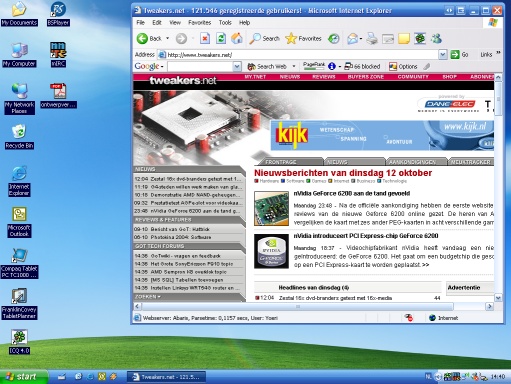Open the Favorites star button
This screenshot has width=511, height=384.
pos(303,39)
